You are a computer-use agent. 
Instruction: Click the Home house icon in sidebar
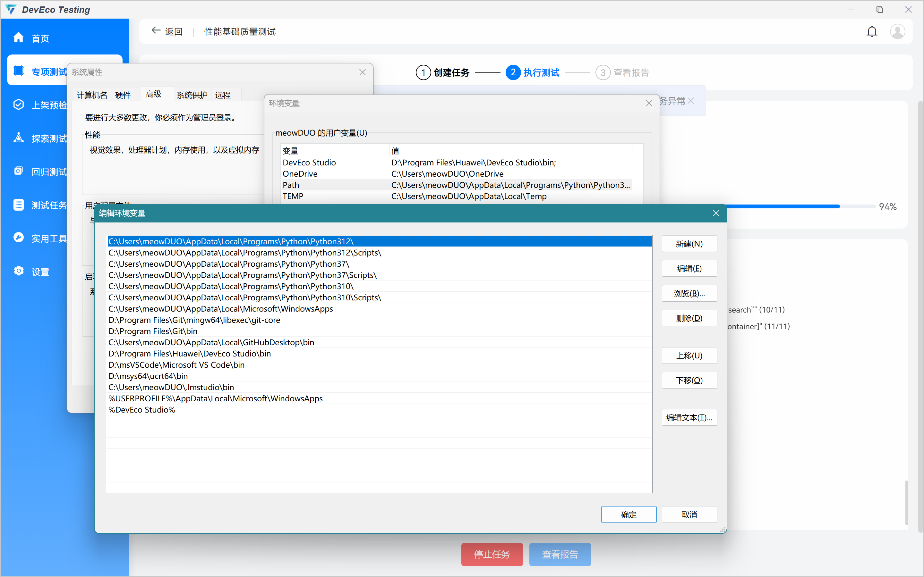pyautogui.click(x=18, y=38)
